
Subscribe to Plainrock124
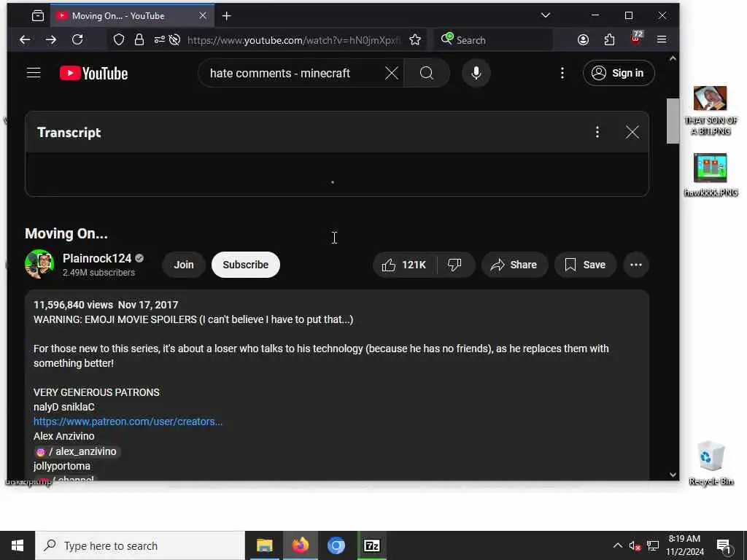coord(245,265)
